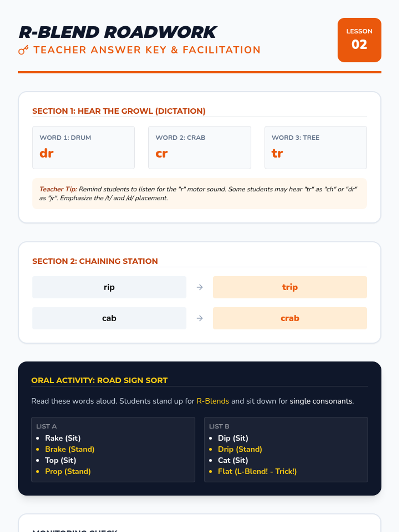Click 'Drip (Stand)' in List B
This screenshot has width=399, height=532.
(240, 449)
